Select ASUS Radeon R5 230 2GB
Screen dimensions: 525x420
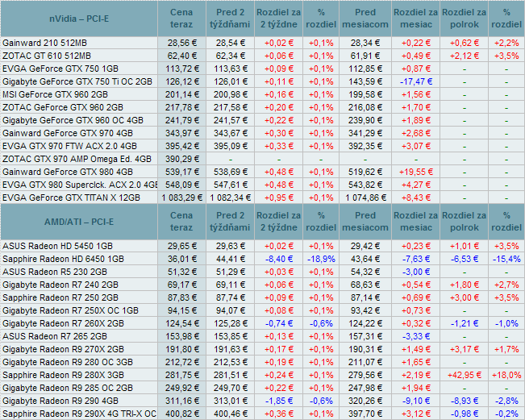(x=55, y=272)
